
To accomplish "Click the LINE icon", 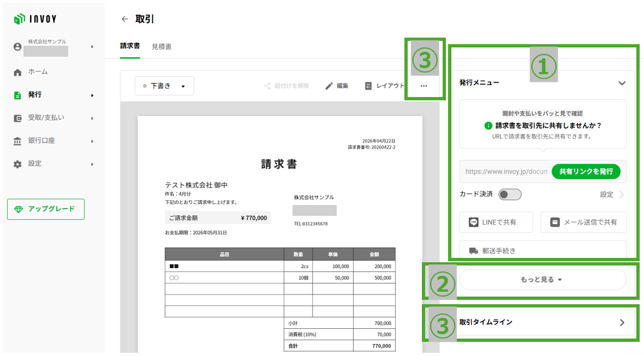I will tap(474, 222).
